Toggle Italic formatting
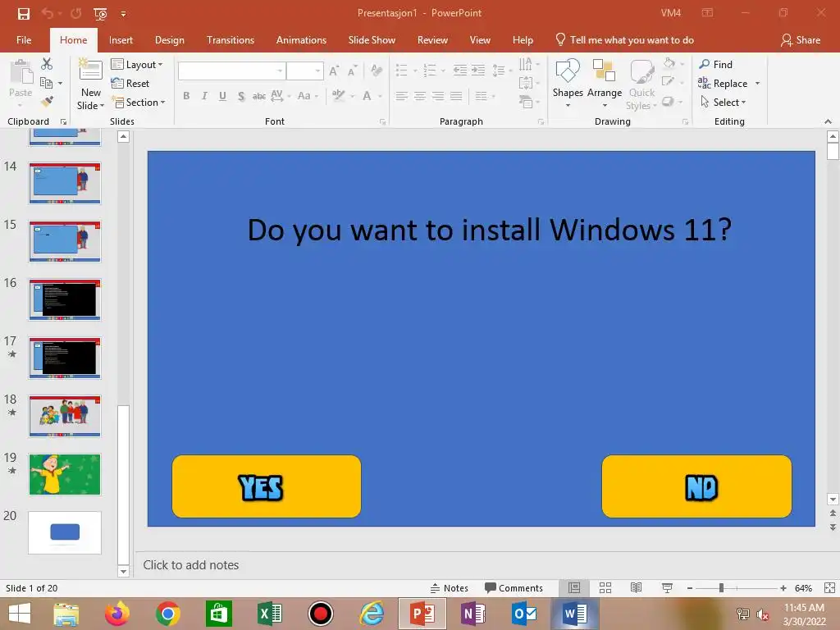This screenshot has height=630, width=840. tap(204, 96)
